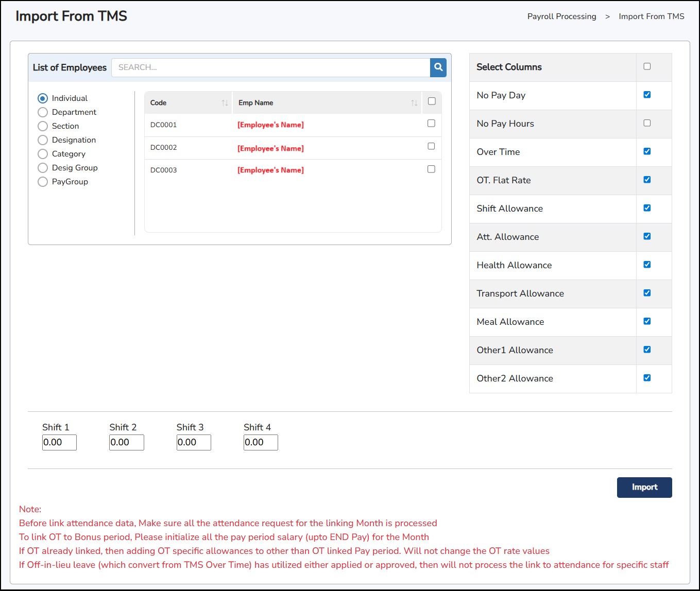700x591 pixels.
Task: Select the Desig Group radio button
Action: pyautogui.click(x=43, y=168)
